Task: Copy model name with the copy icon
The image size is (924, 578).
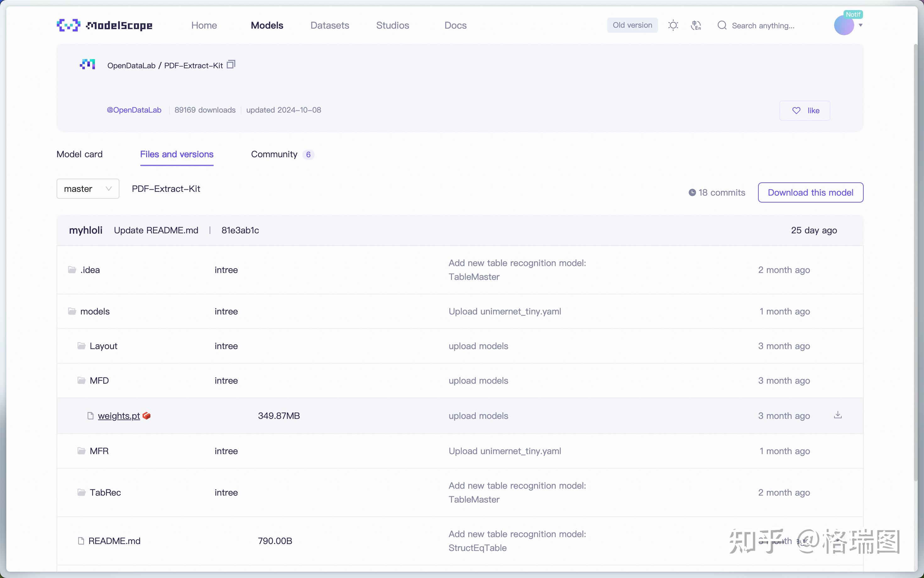Action: click(x=231, y=64)
